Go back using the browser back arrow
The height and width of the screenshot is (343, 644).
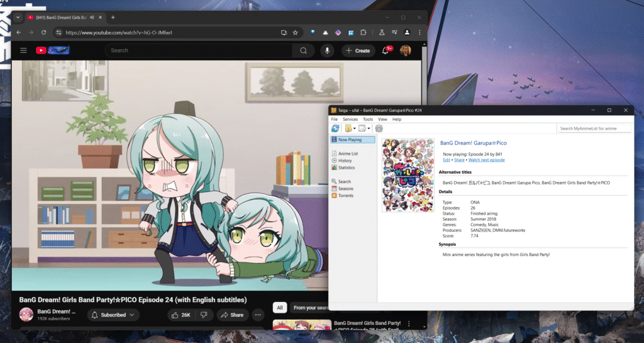(18, 33)
